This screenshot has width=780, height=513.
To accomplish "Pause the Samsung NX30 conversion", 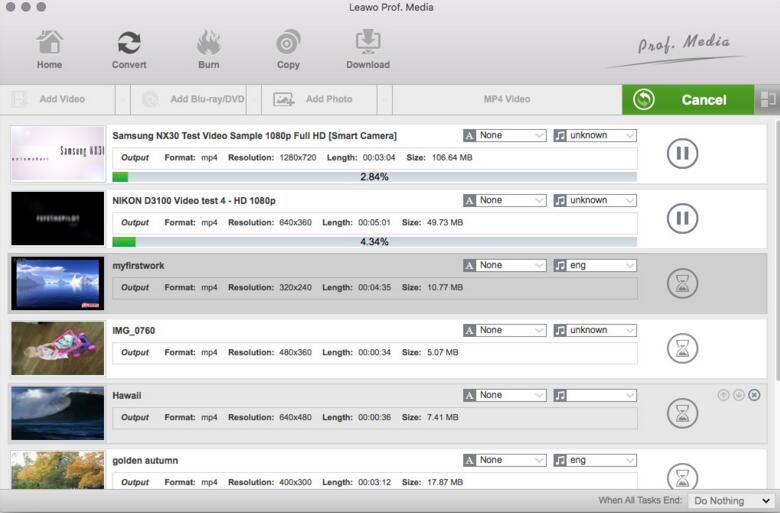I will 682,153.
